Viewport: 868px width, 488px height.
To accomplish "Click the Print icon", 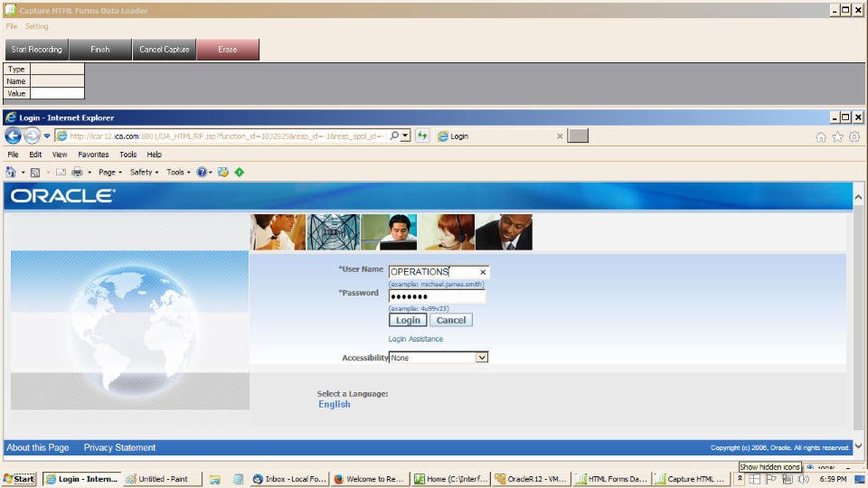I will (77, 173).
